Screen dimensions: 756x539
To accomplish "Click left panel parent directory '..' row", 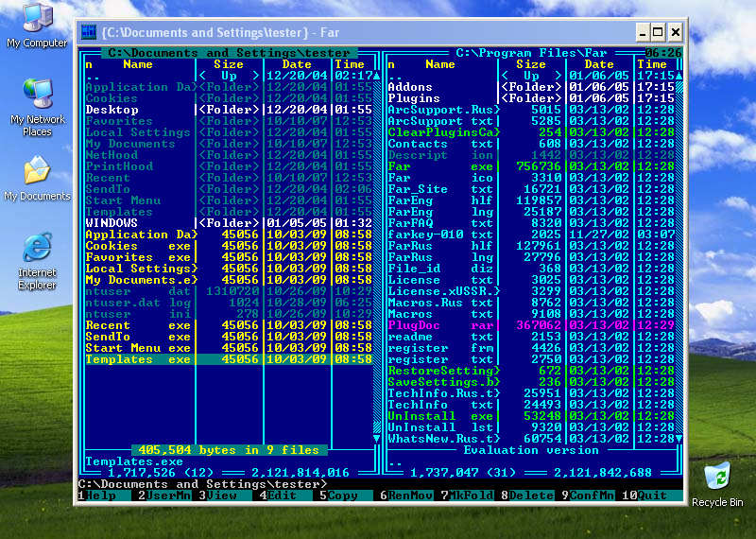I will coord(229,76).
